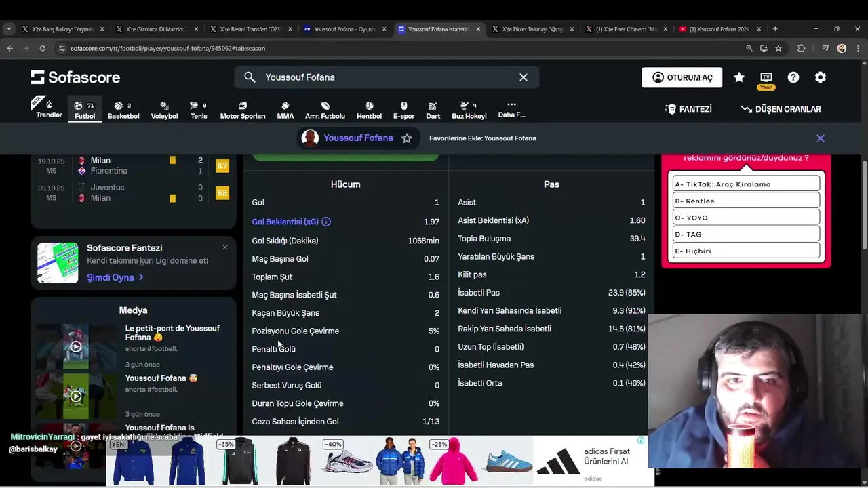Open the help question mark icon
This screenshot has width=868, height=488.
(x=793, y=77)
